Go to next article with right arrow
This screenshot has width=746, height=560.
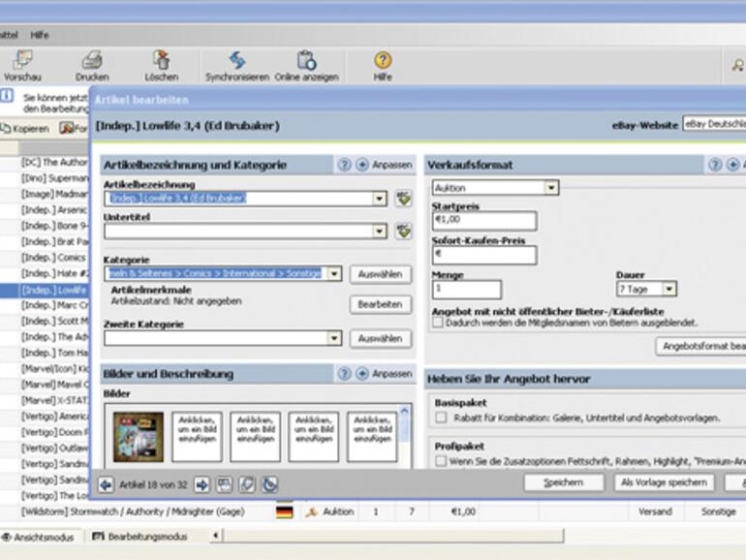[202, 484]
